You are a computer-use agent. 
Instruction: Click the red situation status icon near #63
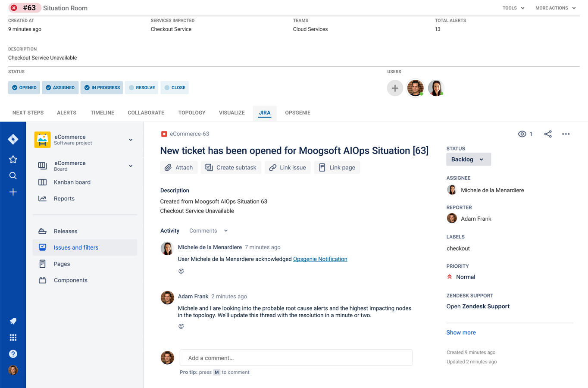(x=14, y=8)
